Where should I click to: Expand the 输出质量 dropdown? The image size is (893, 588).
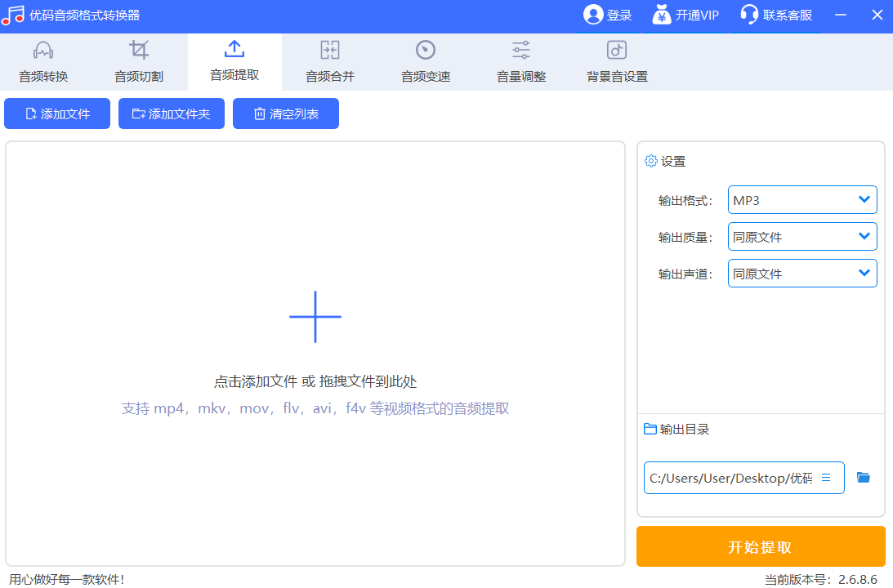[x=801, y=236]
